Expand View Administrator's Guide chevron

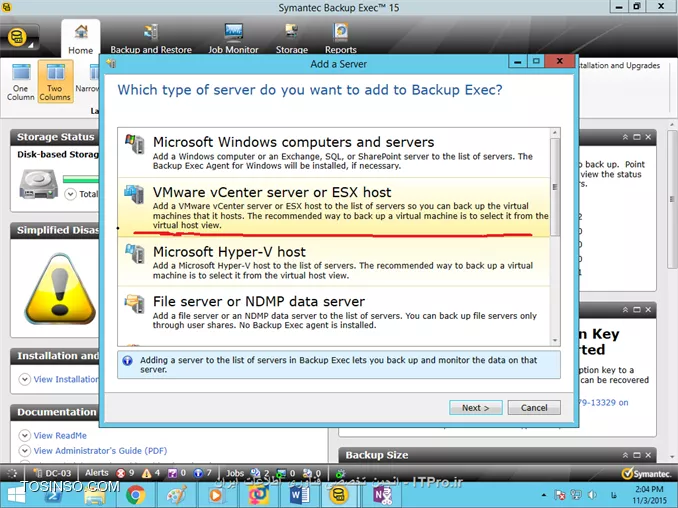tap(25, 450)
